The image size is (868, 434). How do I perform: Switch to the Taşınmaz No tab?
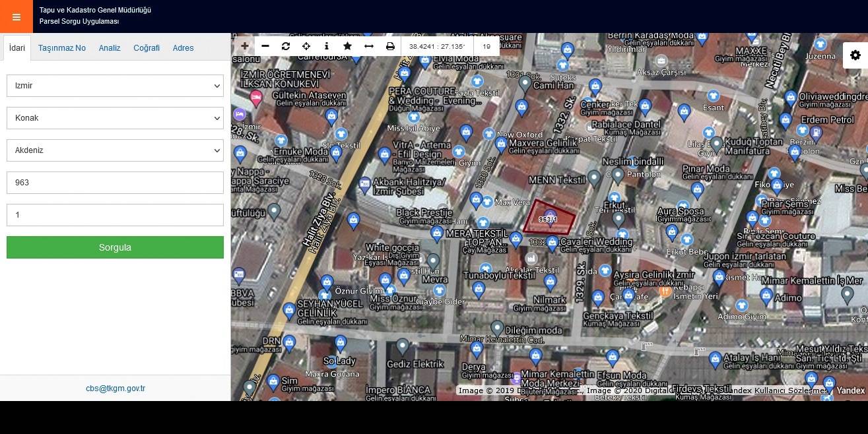click(x=62, y=48)
